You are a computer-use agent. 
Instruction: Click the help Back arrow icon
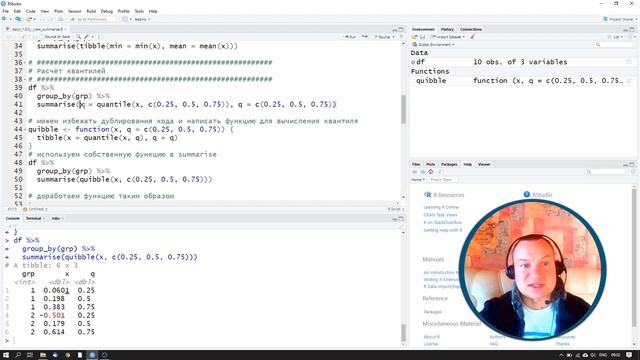pyautogui.click(x=415, y=172)
